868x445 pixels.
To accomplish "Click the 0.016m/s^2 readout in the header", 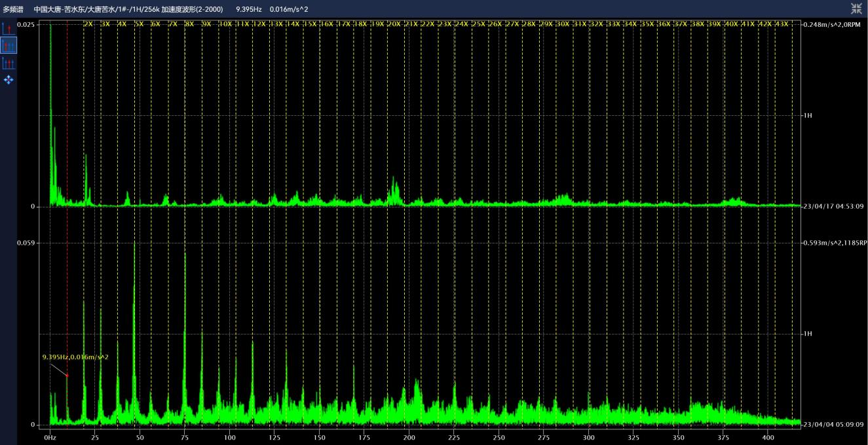I will [x=289, y=9].
